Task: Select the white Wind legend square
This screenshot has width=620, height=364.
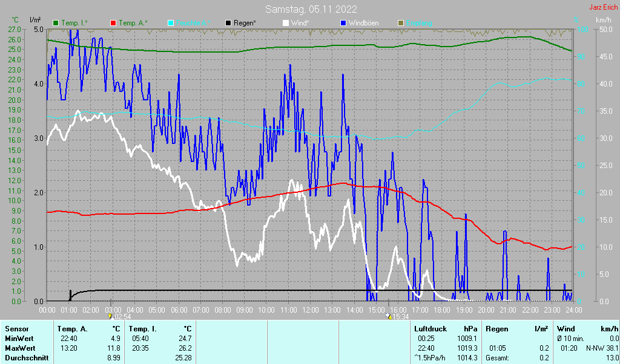Action: tap(286, 23)
